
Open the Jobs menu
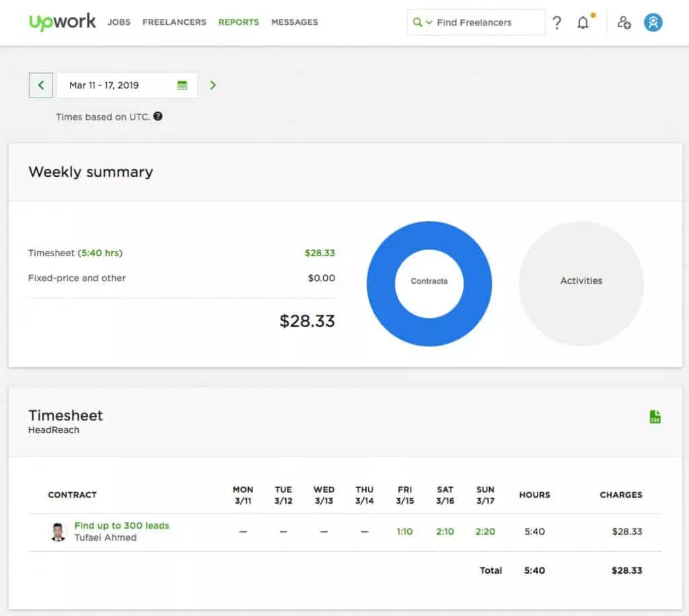(x=119, y=22)
